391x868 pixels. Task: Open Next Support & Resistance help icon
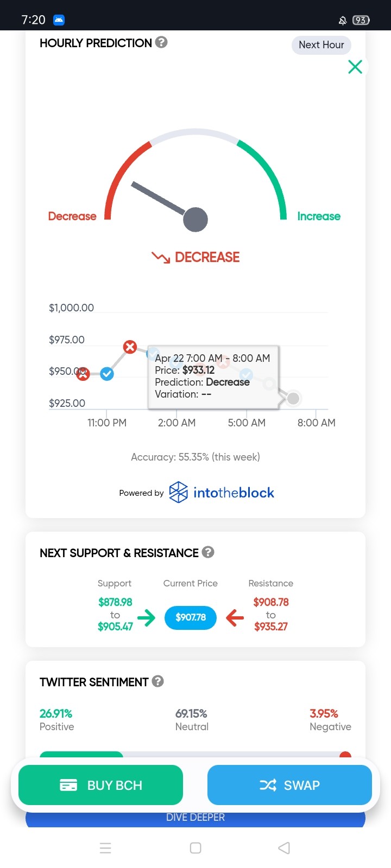pos(208,552)
